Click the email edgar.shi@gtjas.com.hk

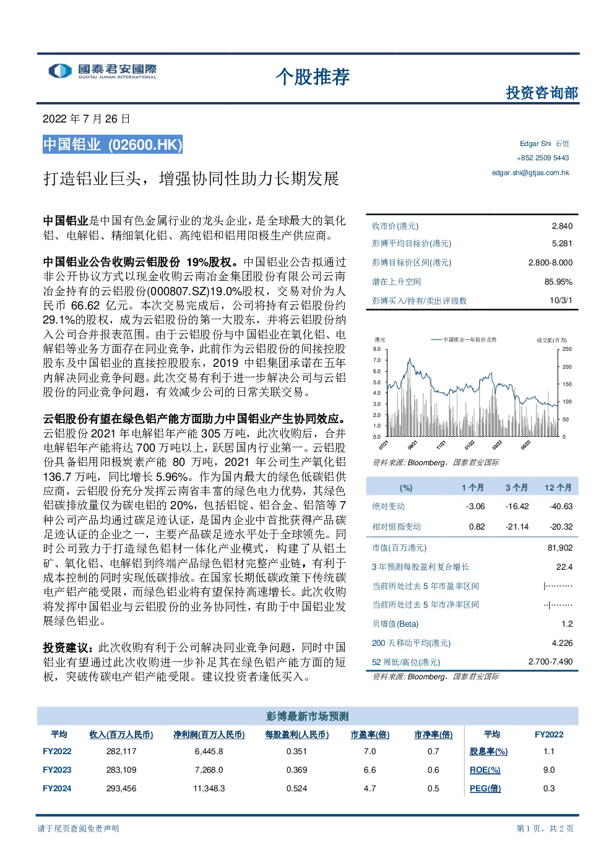point(530,173)
